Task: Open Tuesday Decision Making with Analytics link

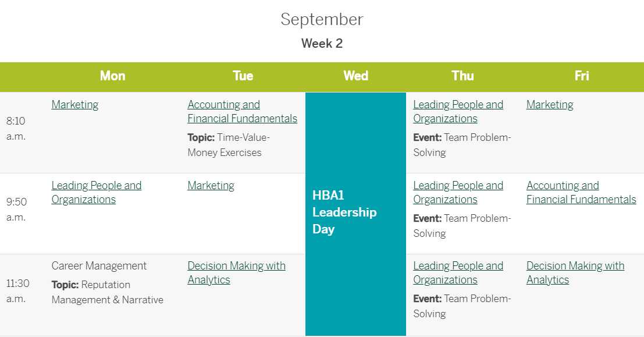Action: point(237,272)
